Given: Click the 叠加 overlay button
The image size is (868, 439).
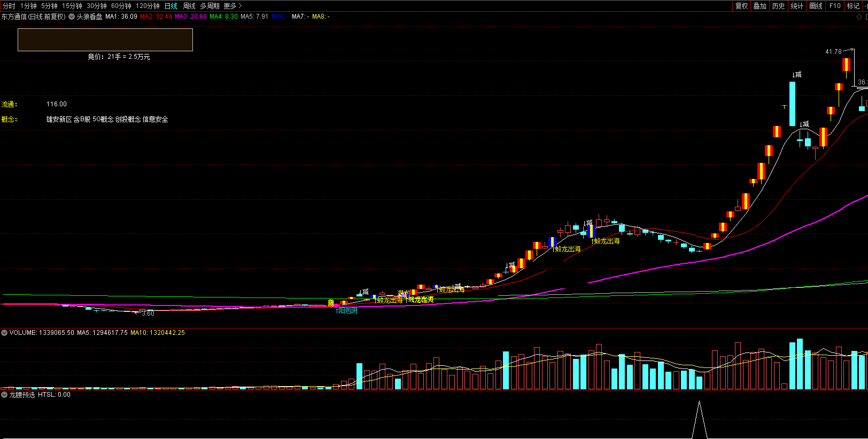Looking at the screenshot, I should [759, 6].
